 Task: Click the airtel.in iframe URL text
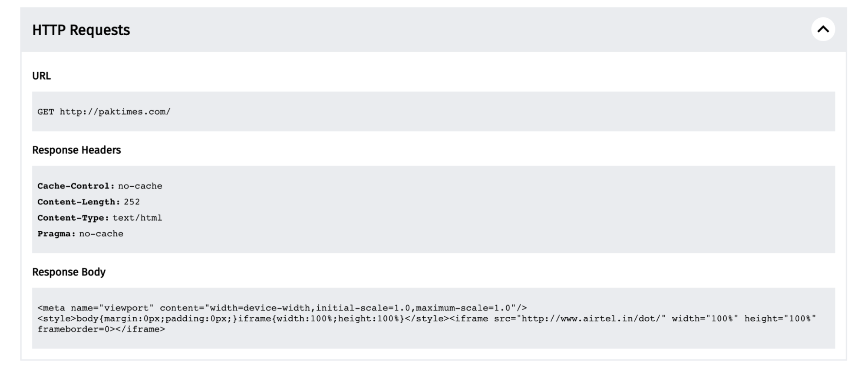click(x=593, y=319)
